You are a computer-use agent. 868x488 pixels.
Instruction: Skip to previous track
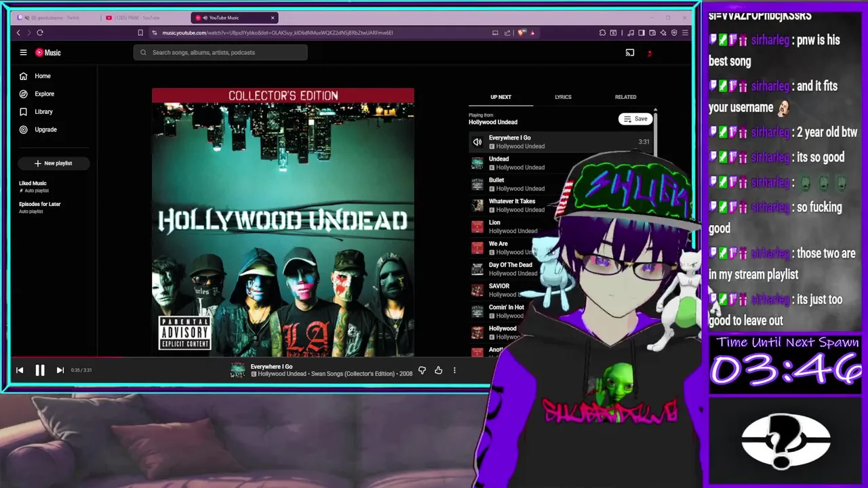point(20,370)
